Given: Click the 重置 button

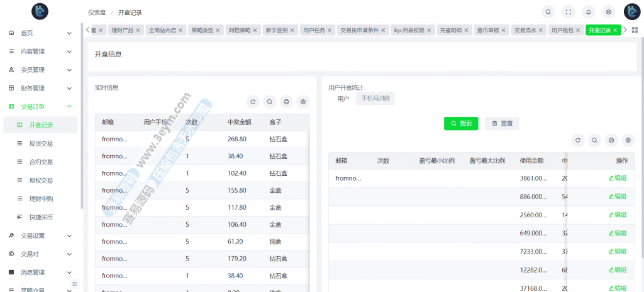Looking at the screenshot, I should coord(502,124).
